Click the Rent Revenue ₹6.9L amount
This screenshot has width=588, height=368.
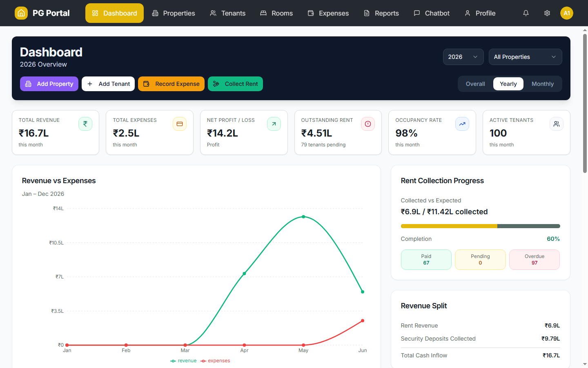552,325
